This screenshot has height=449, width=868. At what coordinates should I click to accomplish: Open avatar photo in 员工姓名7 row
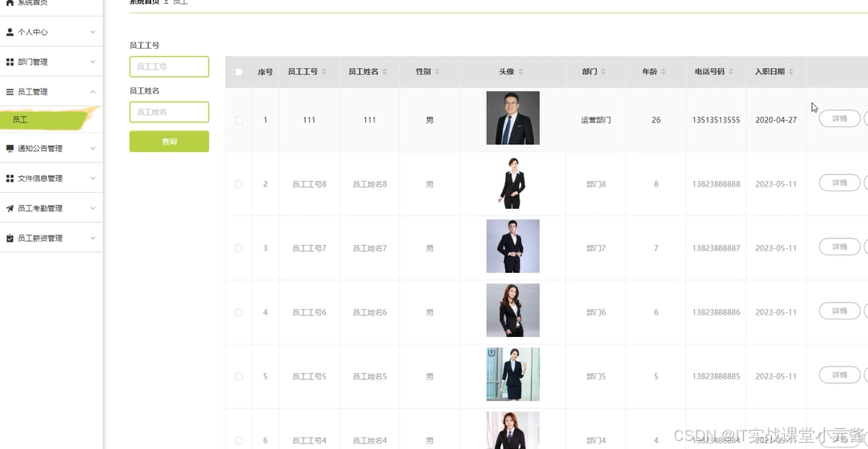coord(512,247)
